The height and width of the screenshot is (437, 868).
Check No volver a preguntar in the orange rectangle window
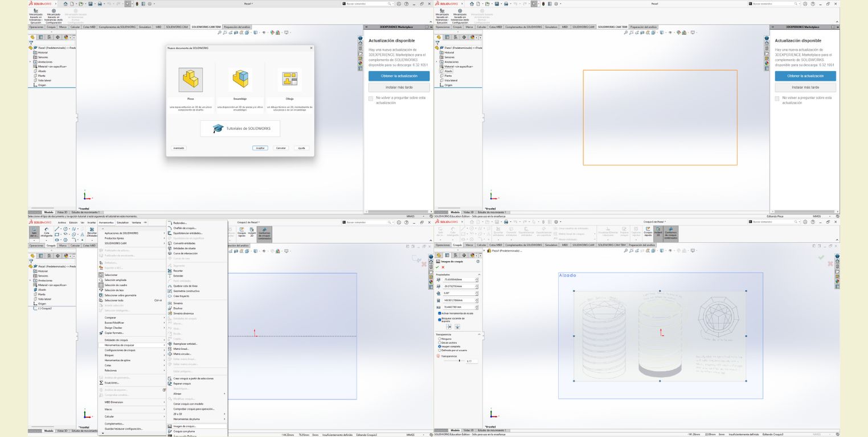pyautogui.click(x=777, y=98)
